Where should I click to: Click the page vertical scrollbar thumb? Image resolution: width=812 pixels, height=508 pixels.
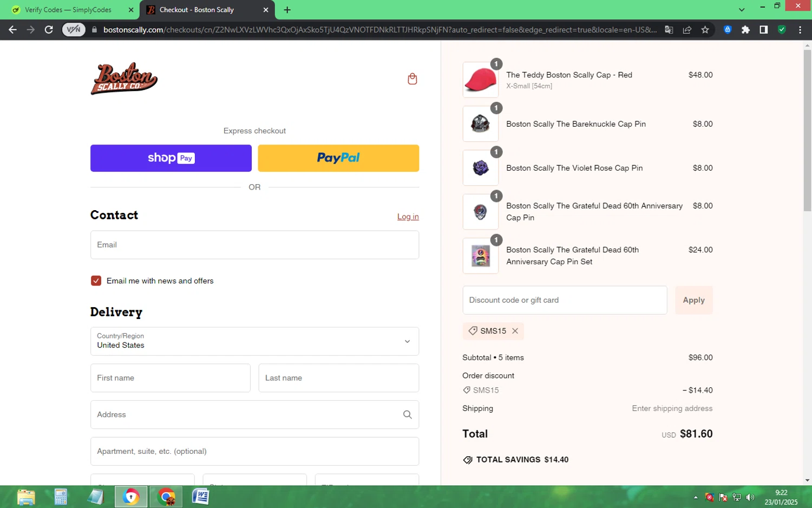(807, 130)
